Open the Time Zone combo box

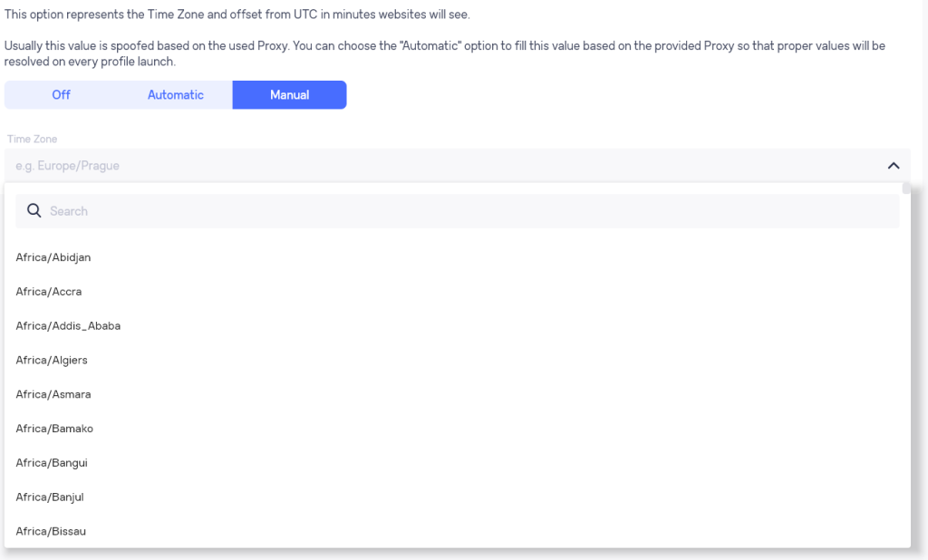pos(457,165)
